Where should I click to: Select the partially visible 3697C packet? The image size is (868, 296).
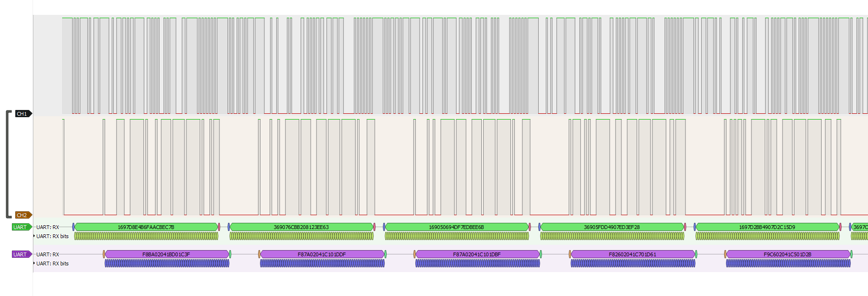click(x=859, y=227)
